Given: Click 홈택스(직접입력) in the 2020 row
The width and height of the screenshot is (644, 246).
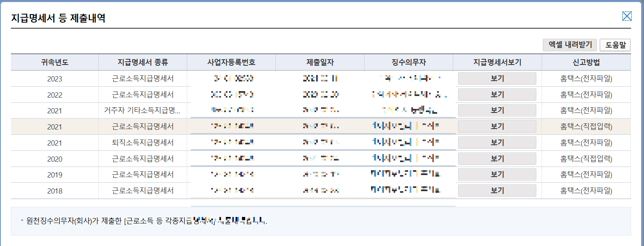Looking at the screenshot, I should [x=586, y=159].
